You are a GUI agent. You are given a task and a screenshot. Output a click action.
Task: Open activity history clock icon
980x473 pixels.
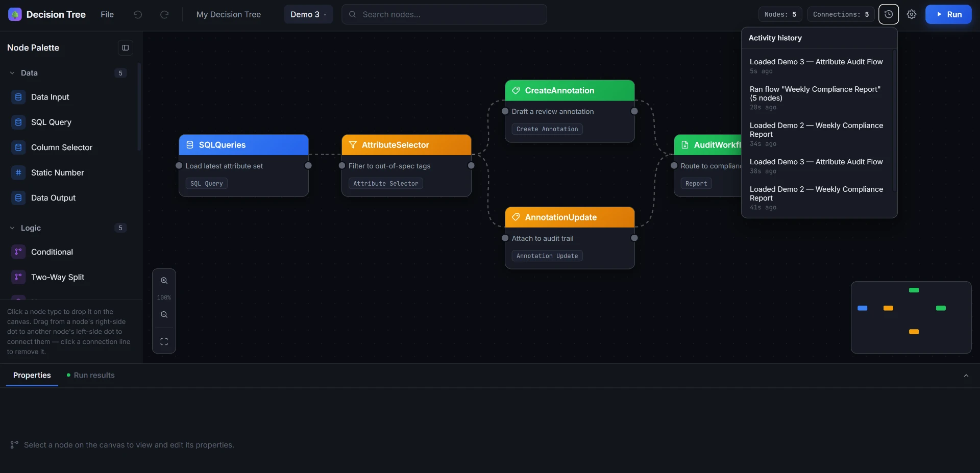click(x=889, y=14)
